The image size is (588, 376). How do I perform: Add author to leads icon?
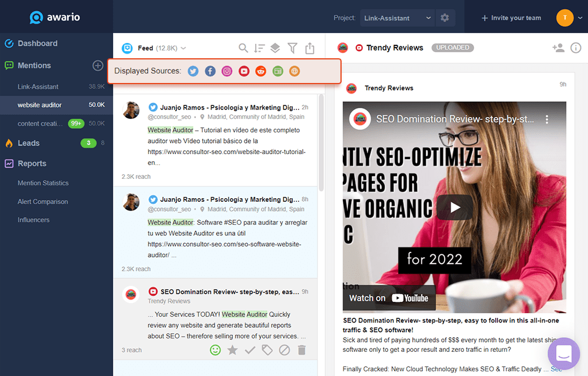point(558,48)
